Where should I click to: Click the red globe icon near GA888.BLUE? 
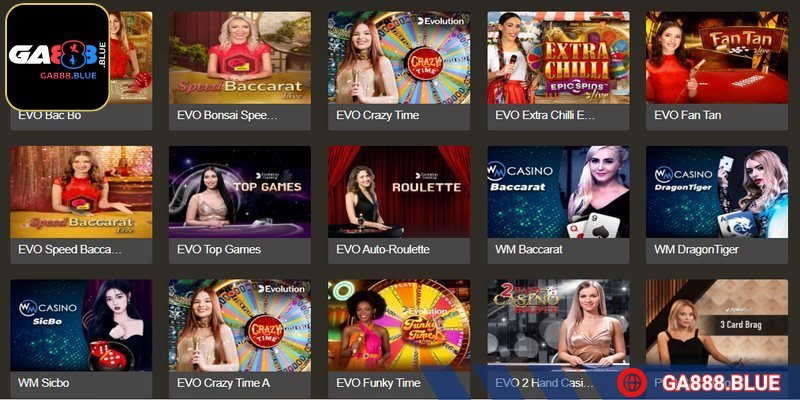click(632, 383)
